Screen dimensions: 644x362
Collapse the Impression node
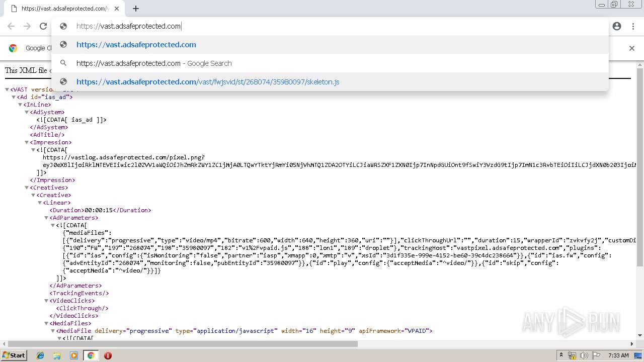[x=27, y=142]
